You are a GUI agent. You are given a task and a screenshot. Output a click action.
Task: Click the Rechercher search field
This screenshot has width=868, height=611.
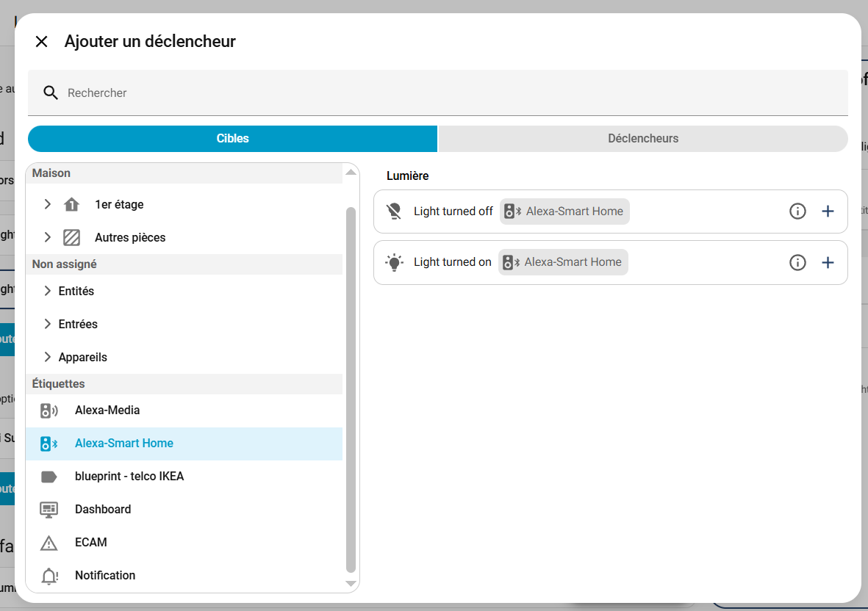pos(441,93)
